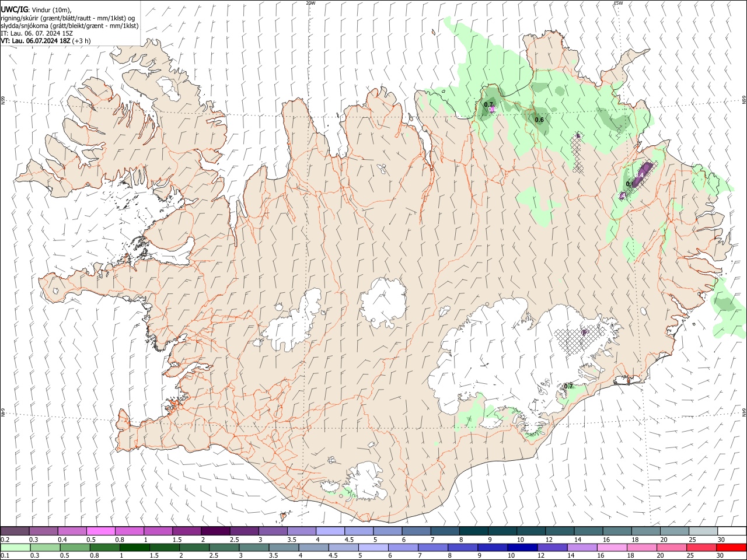
Task: Pick the upper legend swatch labeled 12
Action: (559, 531)
